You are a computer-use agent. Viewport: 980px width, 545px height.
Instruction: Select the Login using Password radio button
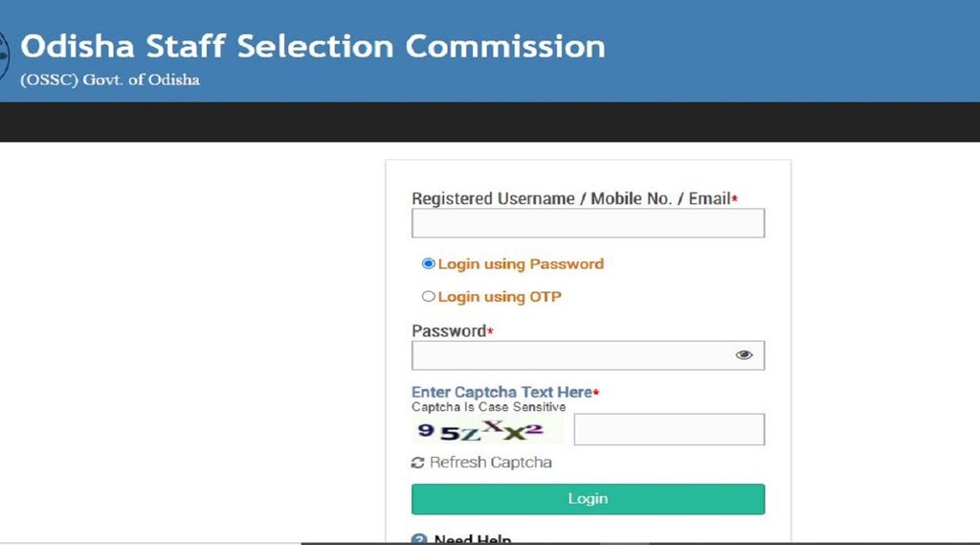428,263
